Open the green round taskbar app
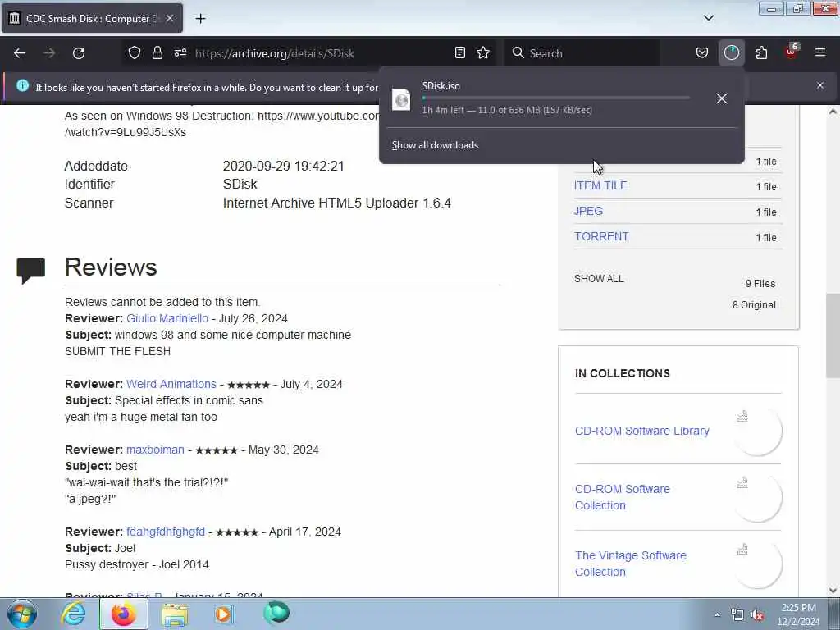840x630 pixels. click(x=276, y=614)
